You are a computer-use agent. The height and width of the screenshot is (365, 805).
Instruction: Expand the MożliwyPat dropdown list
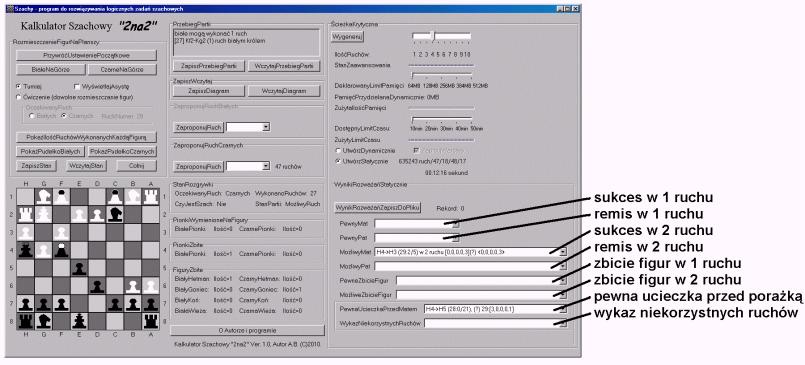[563, 266]
